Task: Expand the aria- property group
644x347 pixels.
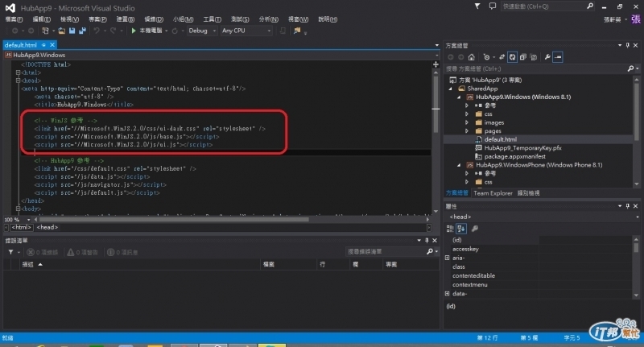Action: [448, 258]
